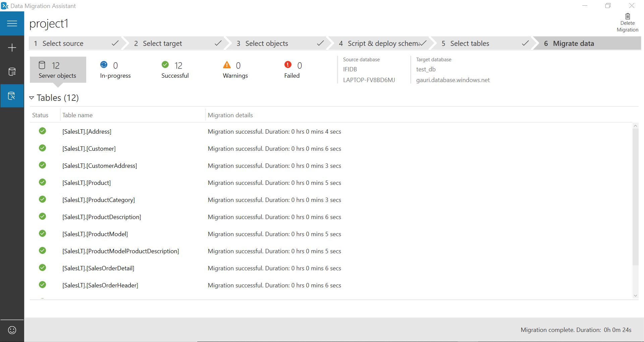
Task: Click the IFIDB source database name
Action: click(x=350, y=69)
